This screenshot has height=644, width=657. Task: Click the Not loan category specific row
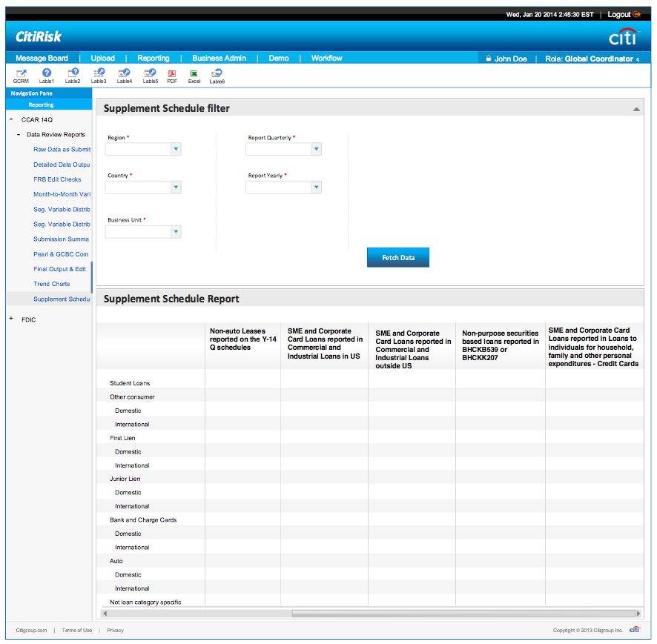[x=145, y=602]
